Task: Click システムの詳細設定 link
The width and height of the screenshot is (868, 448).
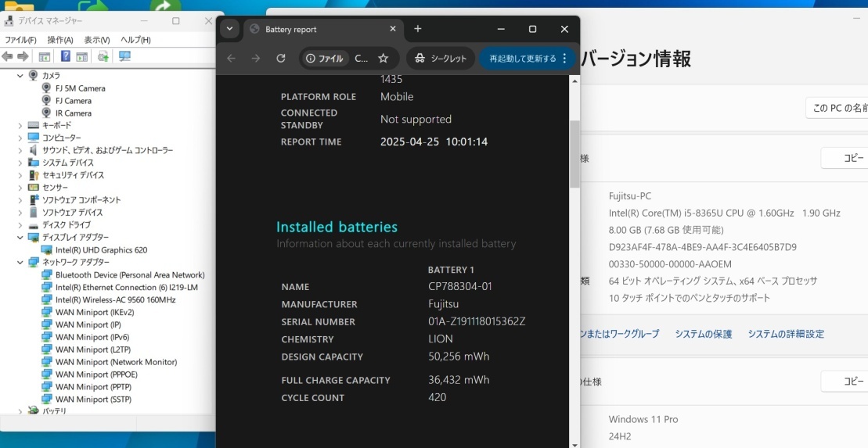Action: (786, 334)
